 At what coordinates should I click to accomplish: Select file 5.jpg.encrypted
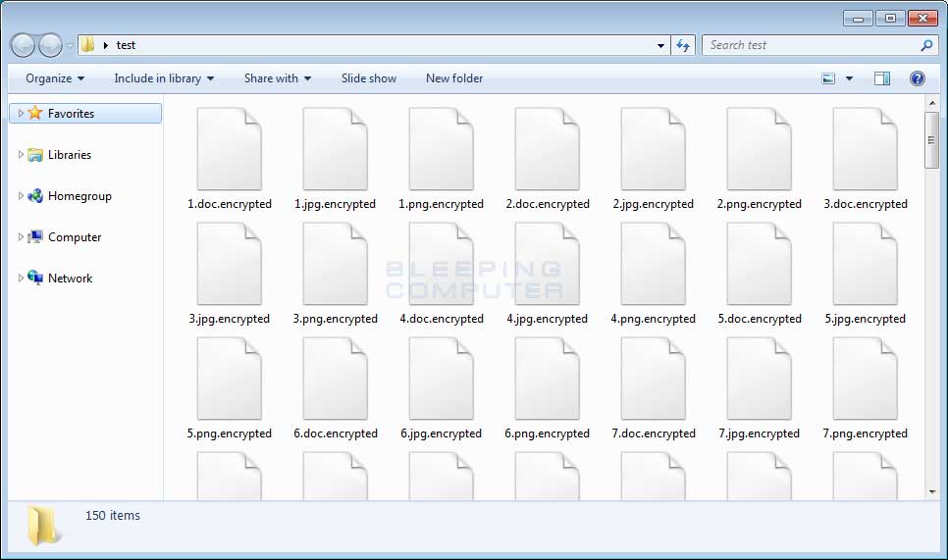pyautogui.click(x=866, y=273)
